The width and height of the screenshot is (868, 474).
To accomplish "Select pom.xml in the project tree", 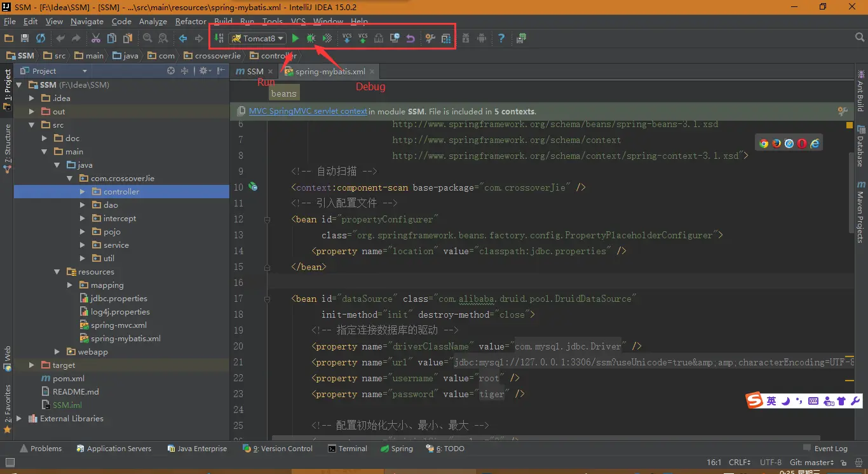I will pyautogui.click(x=69, y=379).
